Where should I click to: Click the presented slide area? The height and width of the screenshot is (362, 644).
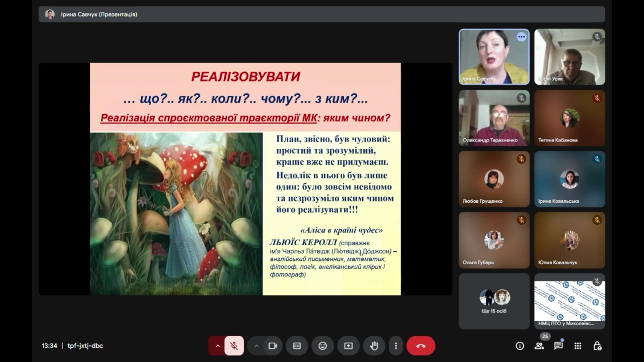tap(245, 179)
